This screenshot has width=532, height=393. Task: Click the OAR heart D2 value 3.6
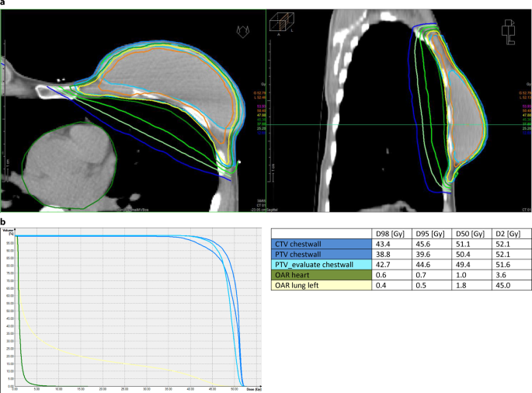pyautogui.click(x=501, y=275)
